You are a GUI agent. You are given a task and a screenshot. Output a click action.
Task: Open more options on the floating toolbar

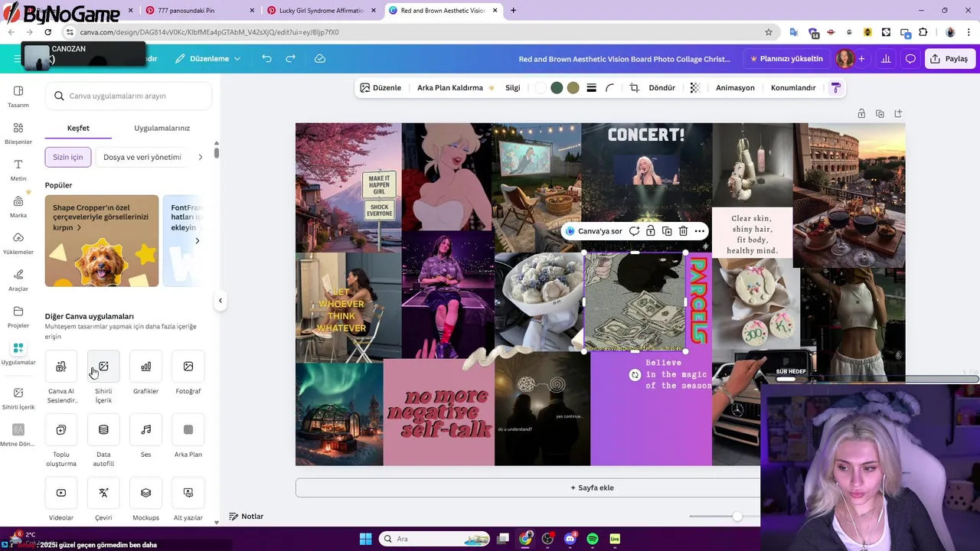click(699, 231)
